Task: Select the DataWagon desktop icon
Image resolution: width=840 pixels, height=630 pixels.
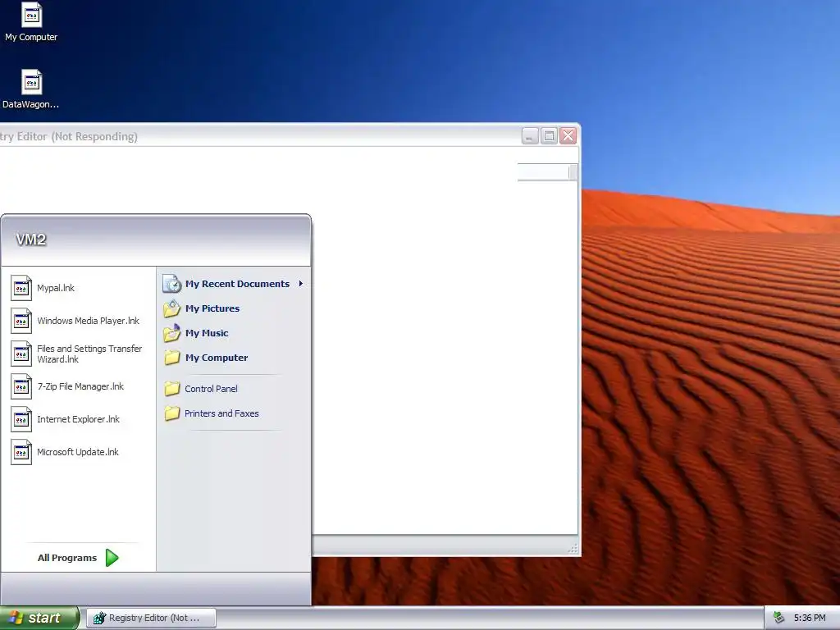Action: (x=31, y=89)
